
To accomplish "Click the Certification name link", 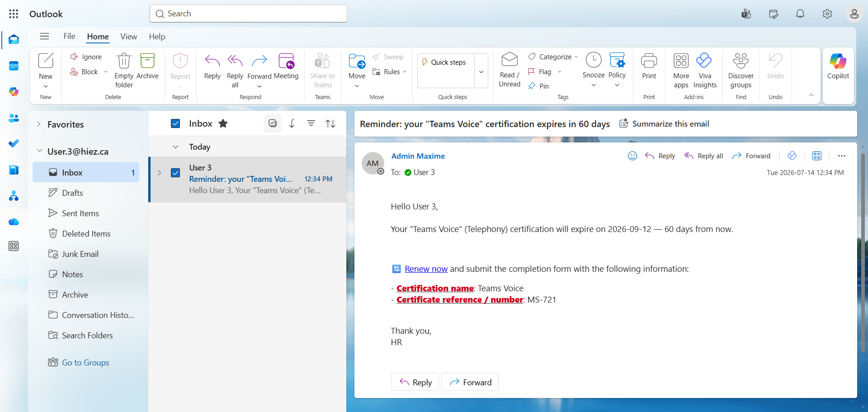I will (435, 289).
